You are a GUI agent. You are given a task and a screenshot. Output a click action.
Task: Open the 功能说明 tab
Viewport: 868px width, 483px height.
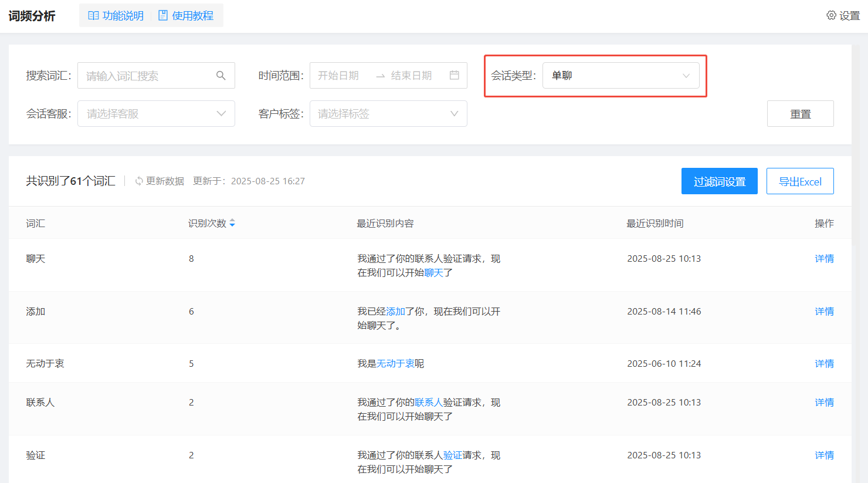pyautogui.click(x=123, y=16)
